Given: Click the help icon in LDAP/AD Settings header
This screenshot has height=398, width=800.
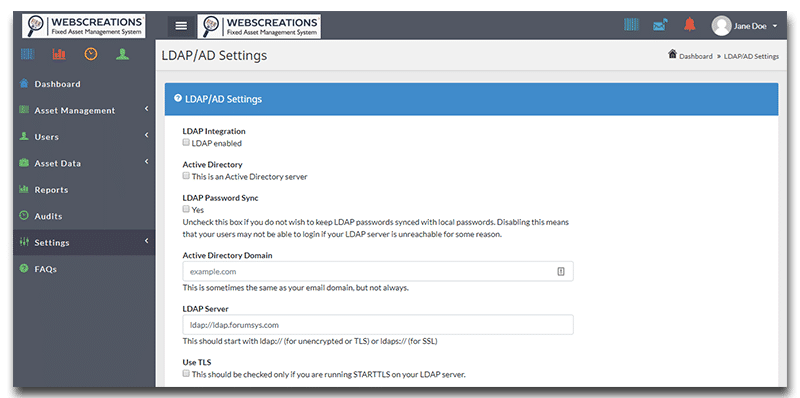Looking at the screenshot, I should pos(178,98).
